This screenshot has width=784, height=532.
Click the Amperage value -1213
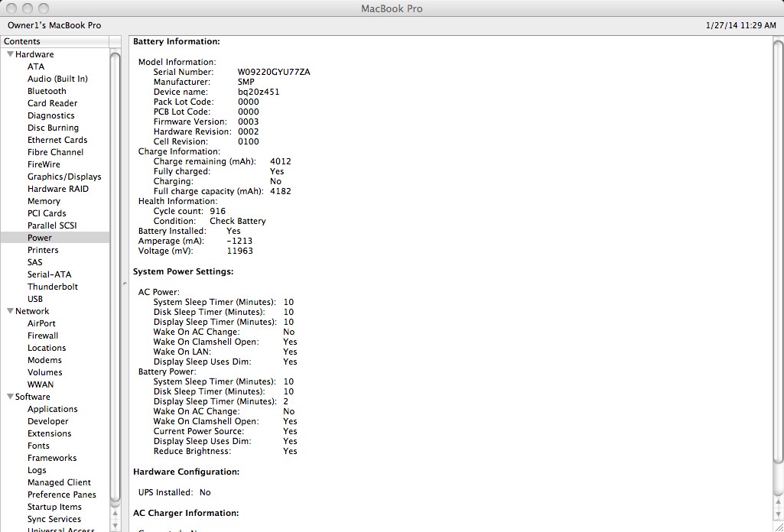[x=239, y=241]
